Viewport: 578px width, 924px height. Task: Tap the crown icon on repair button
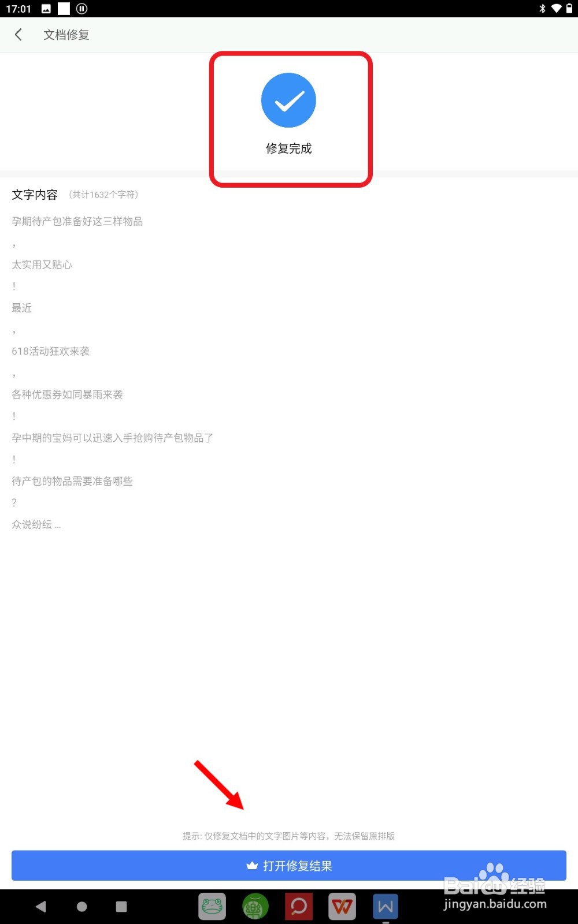(252, 866)
